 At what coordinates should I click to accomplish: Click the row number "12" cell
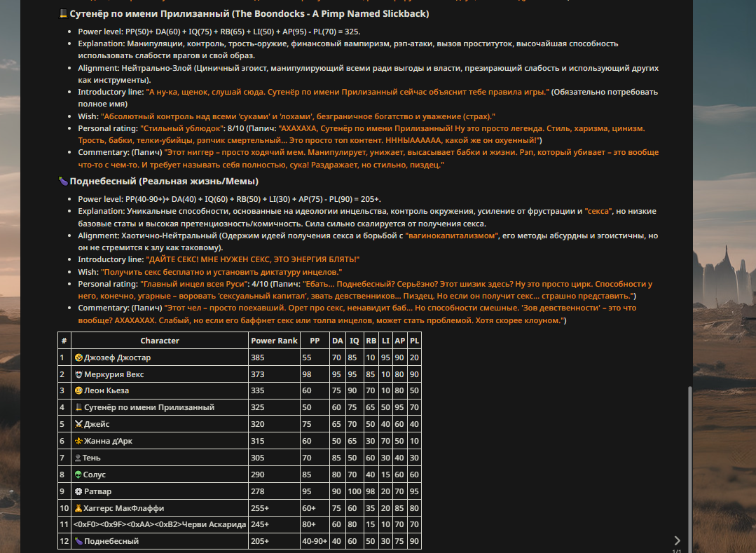[64, 541]
